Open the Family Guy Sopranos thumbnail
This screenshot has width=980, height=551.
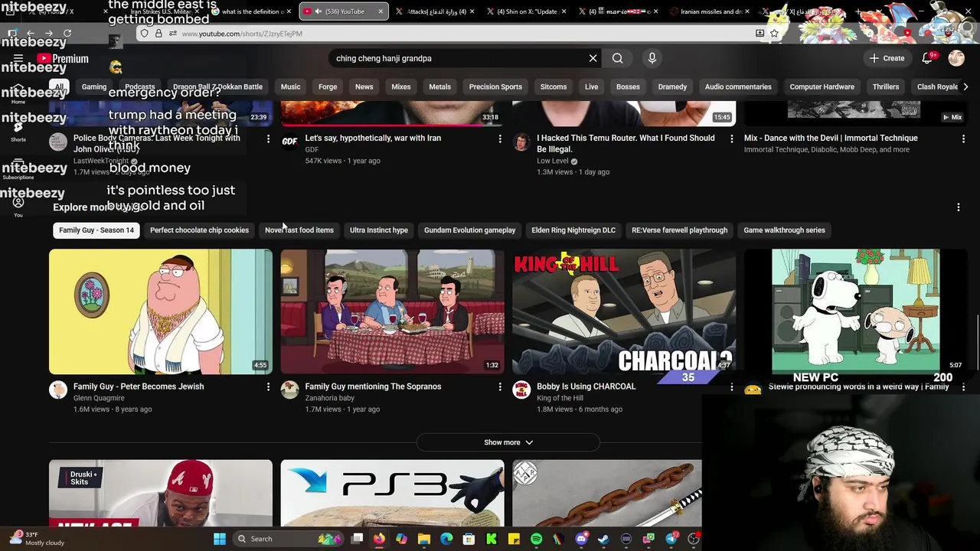392,311
